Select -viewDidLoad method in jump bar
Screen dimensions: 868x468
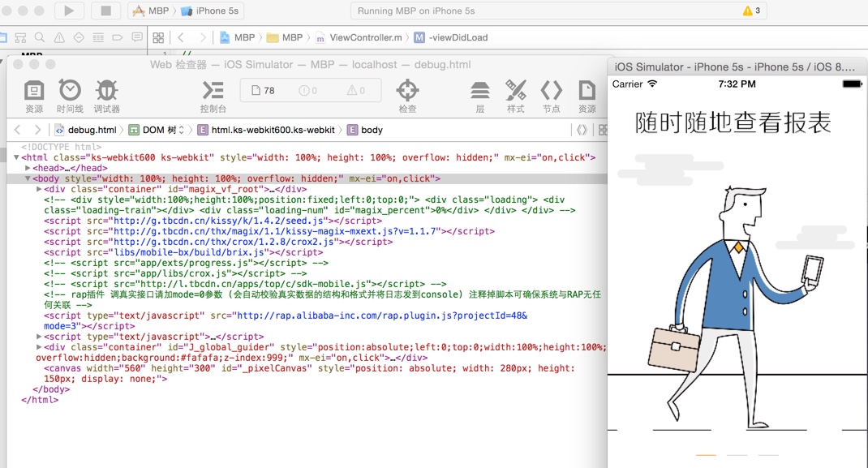[x=451, y=37]
